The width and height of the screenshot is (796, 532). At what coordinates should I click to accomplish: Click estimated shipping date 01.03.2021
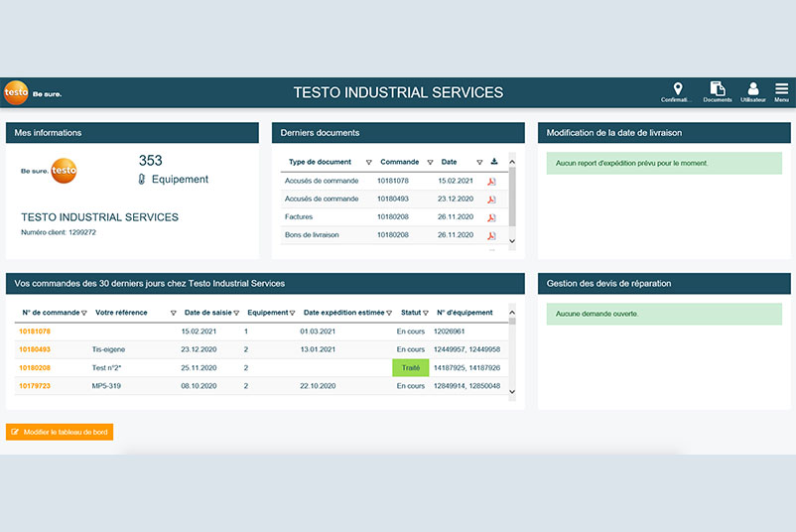click(x=318, y=332)
